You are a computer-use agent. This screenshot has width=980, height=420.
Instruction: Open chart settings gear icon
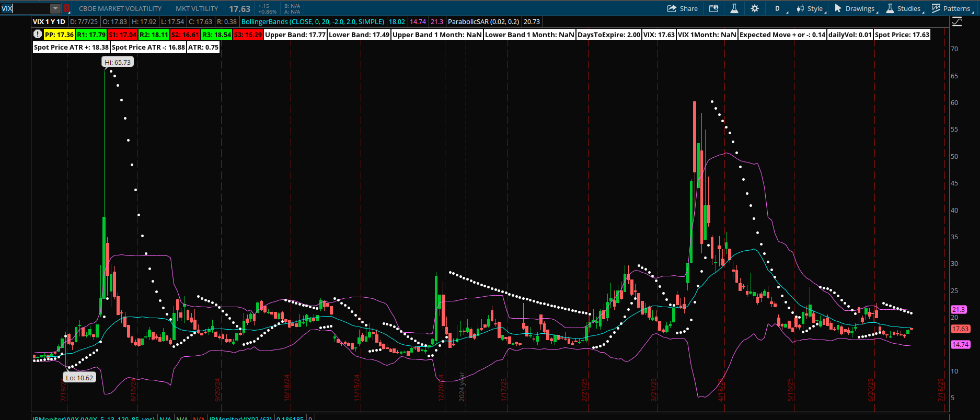755,8
